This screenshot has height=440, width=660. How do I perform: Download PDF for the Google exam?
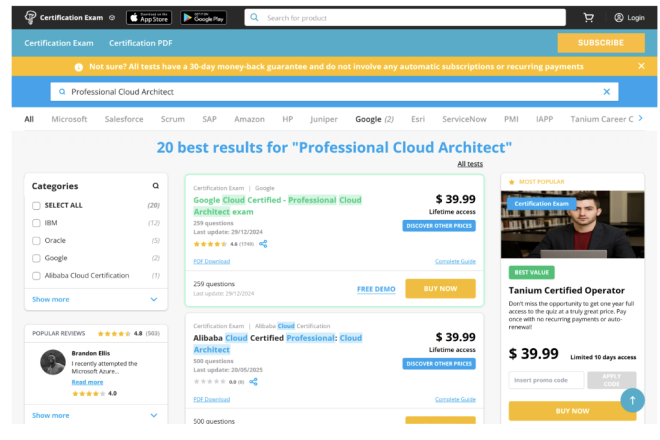211,261
